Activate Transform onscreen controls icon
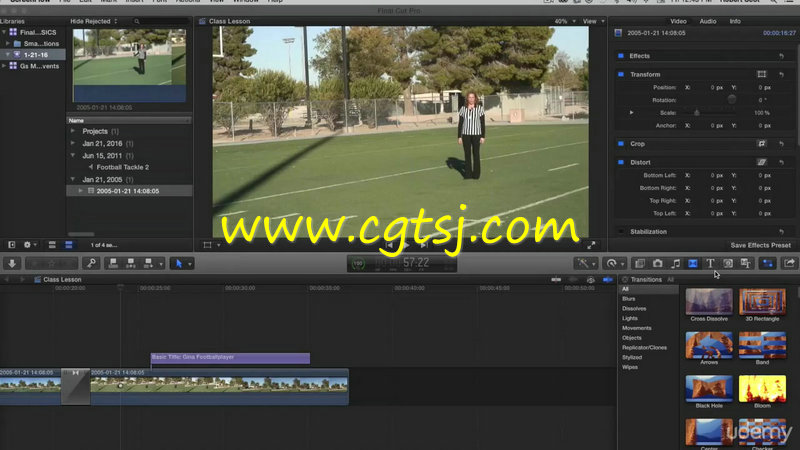Screen dimensions: 800x450 (761, 74)
